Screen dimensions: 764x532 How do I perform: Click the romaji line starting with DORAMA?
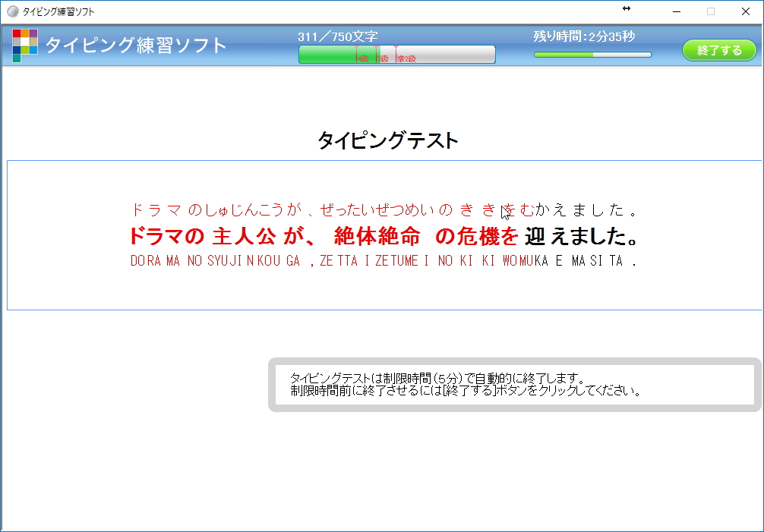click(380, 259)
